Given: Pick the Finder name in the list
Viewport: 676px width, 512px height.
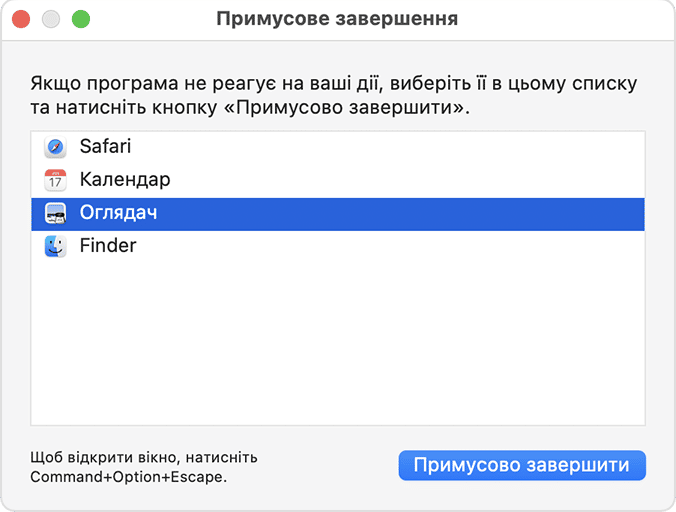Looking at the screenshot, I should [x=108, y=246].
